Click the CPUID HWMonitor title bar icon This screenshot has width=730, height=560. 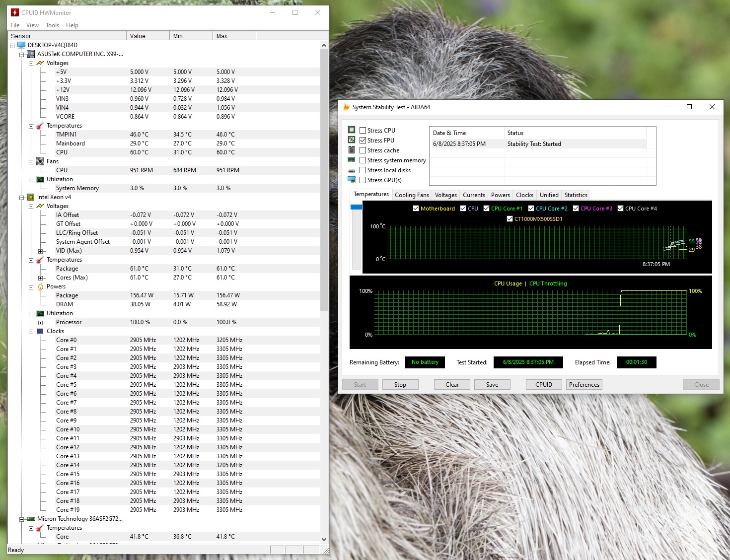coord(14,12)
